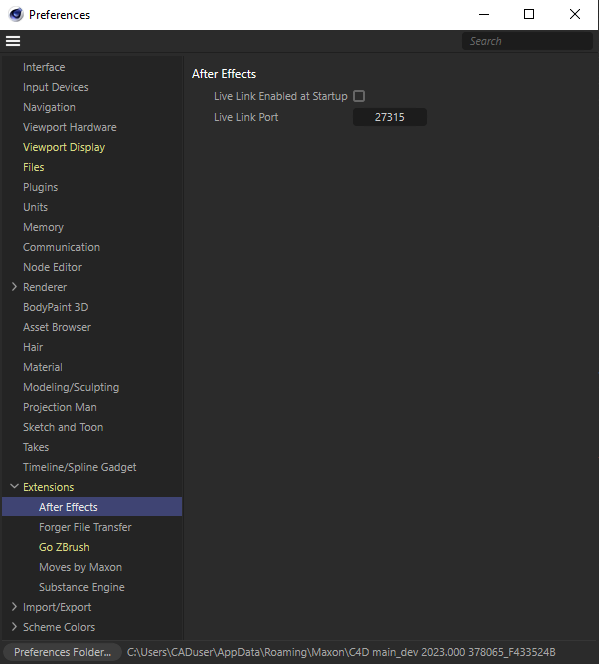Select the Units category
599x664 pixels.
[35, 207]
